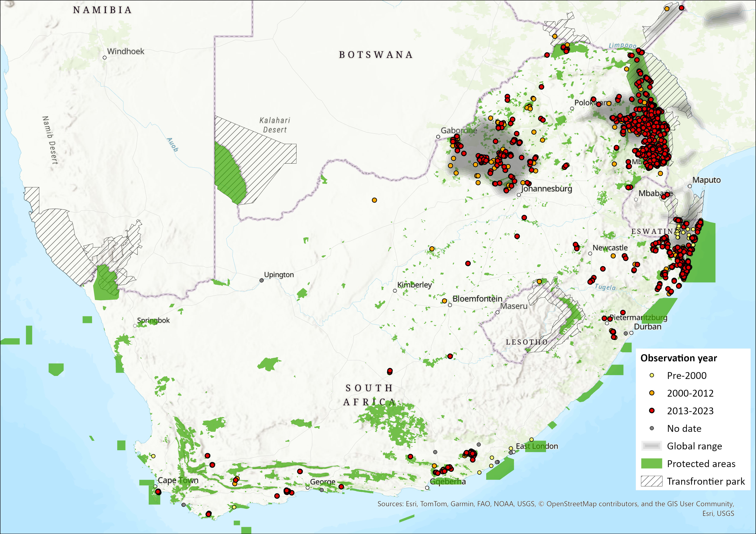The image size is (756, 534).
Task: Click the Kimberley city marker circle
Action: [x=395, y=291]
